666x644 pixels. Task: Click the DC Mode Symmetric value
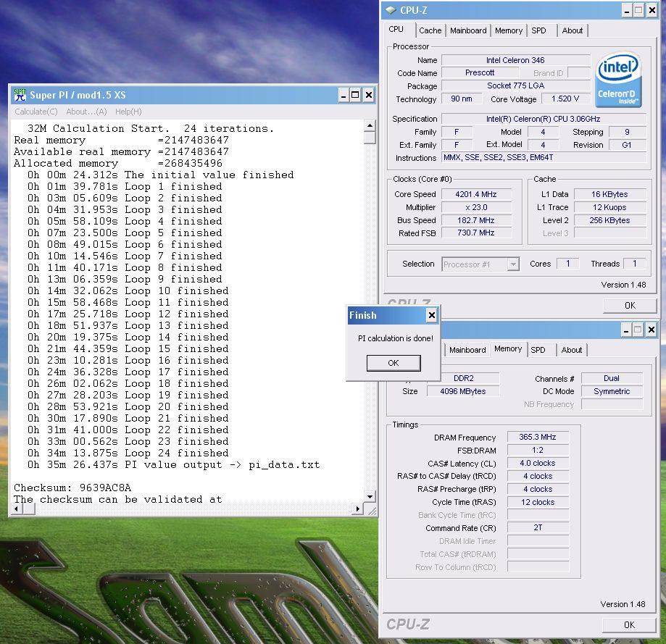(612, 391)
